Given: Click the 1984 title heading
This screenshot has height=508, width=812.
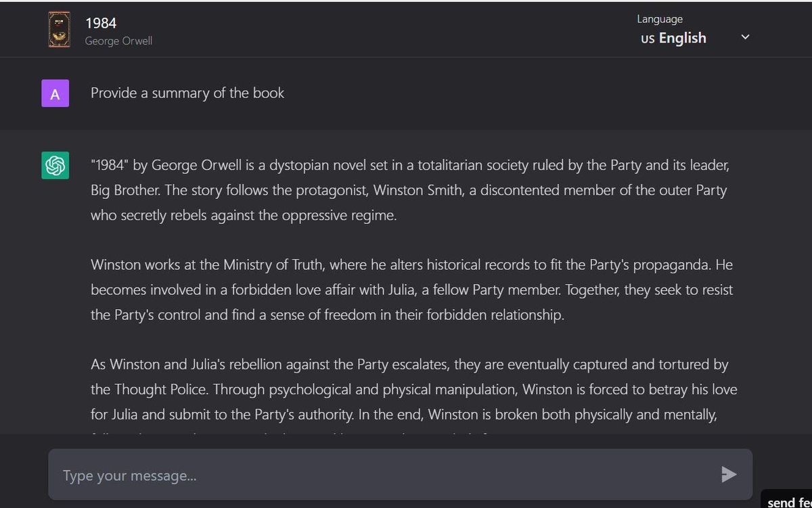Looking at the screenshot, I should click(x=101, y=23).
